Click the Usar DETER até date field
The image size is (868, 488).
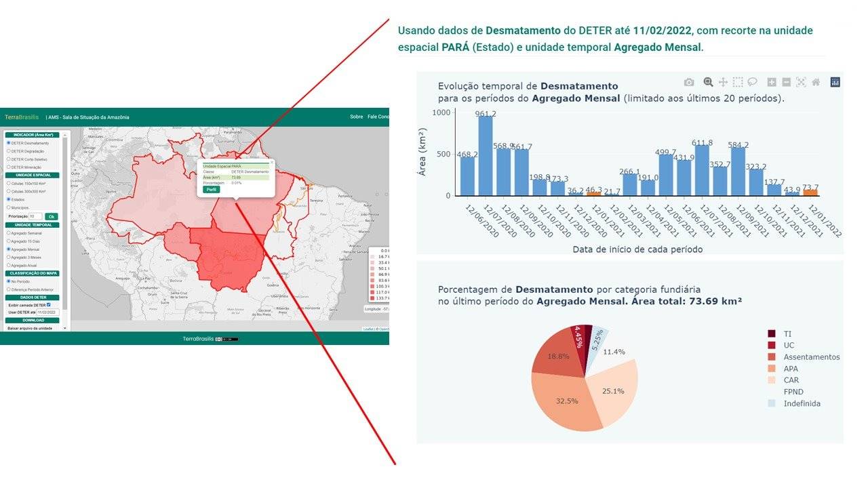[48, 312]
